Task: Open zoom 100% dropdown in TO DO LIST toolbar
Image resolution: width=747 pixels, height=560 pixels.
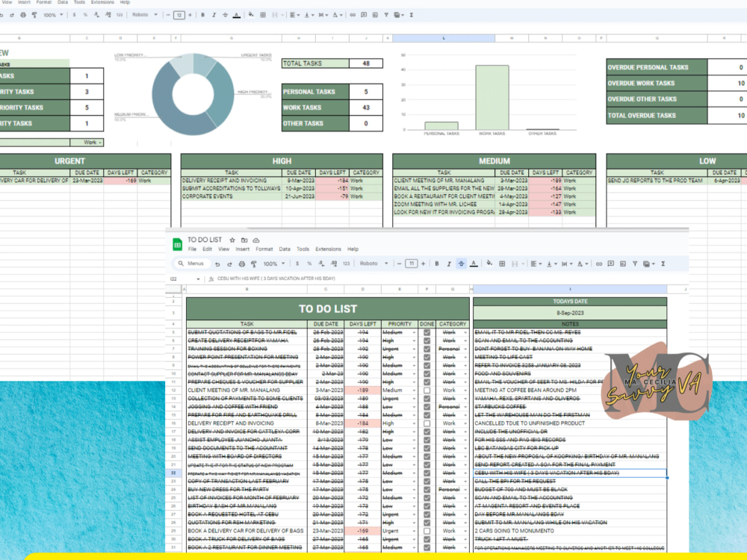Action: [x=274, y=264]
